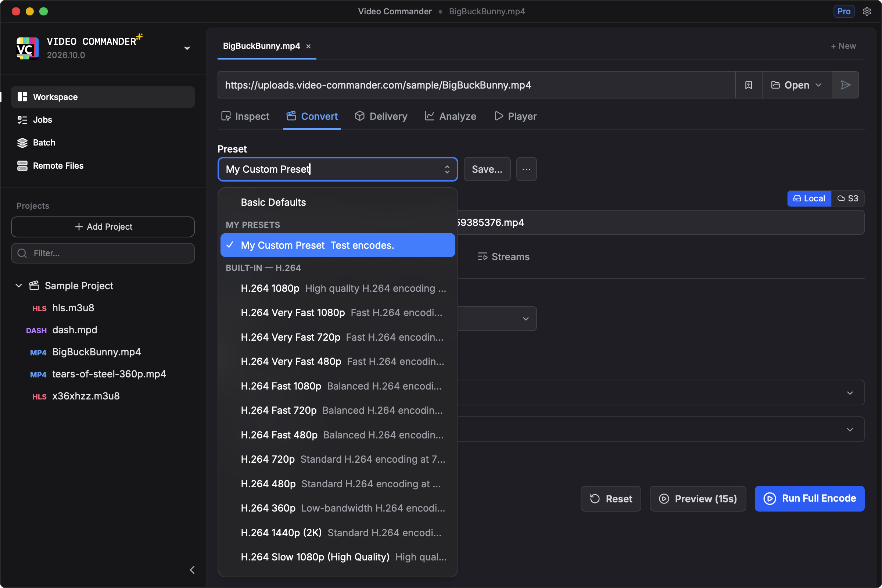The height and width of the screenshot is (588, 882).
Task: Switch to the Convert tab
Action: click(312, 116)
